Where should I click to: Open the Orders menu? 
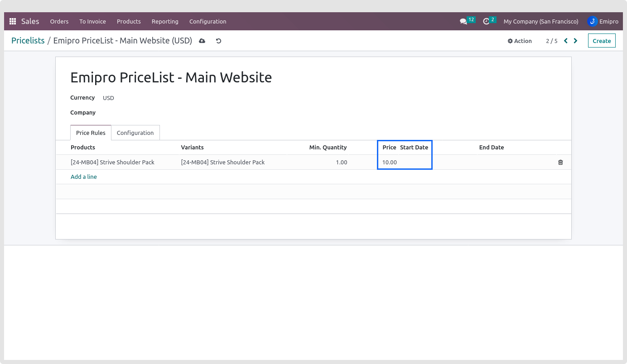click(x=59, y=21)
